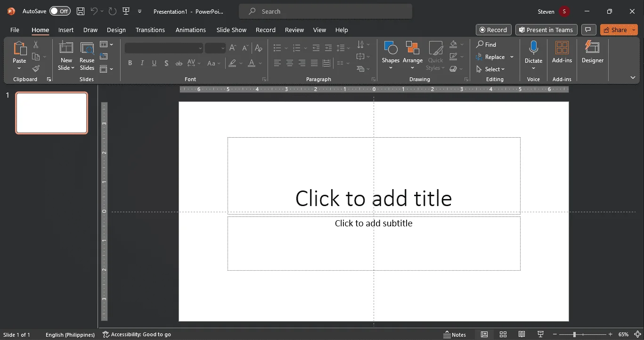Switch to Slide Sorter view
Image resolution: width=644 pixels, height=340 pixels.
[503, 334]
